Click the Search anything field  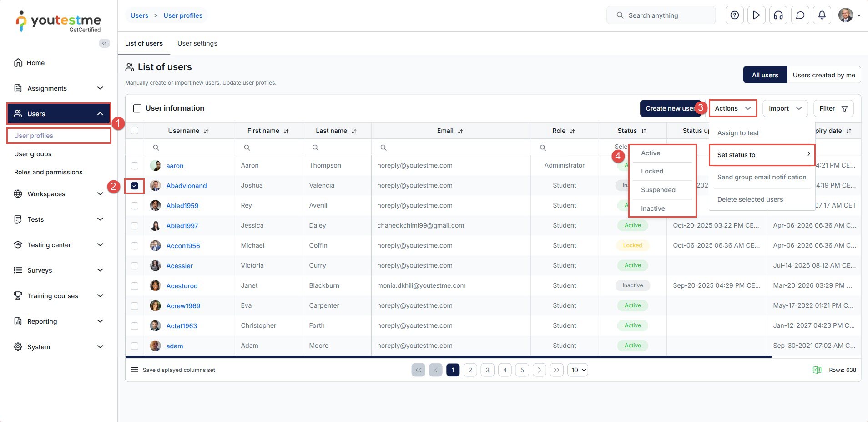pos(661,15)
